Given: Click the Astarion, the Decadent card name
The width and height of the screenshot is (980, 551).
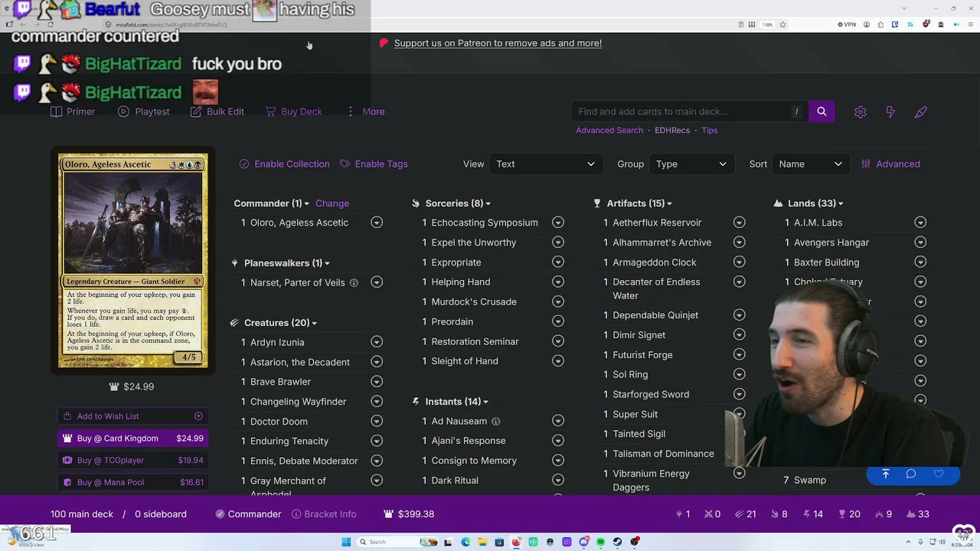Looking at the screenshot, I should (300, 362).
